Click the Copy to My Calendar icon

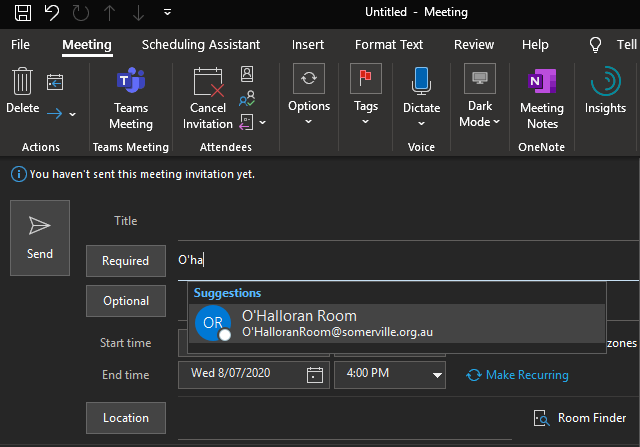(x=55, y=82)
